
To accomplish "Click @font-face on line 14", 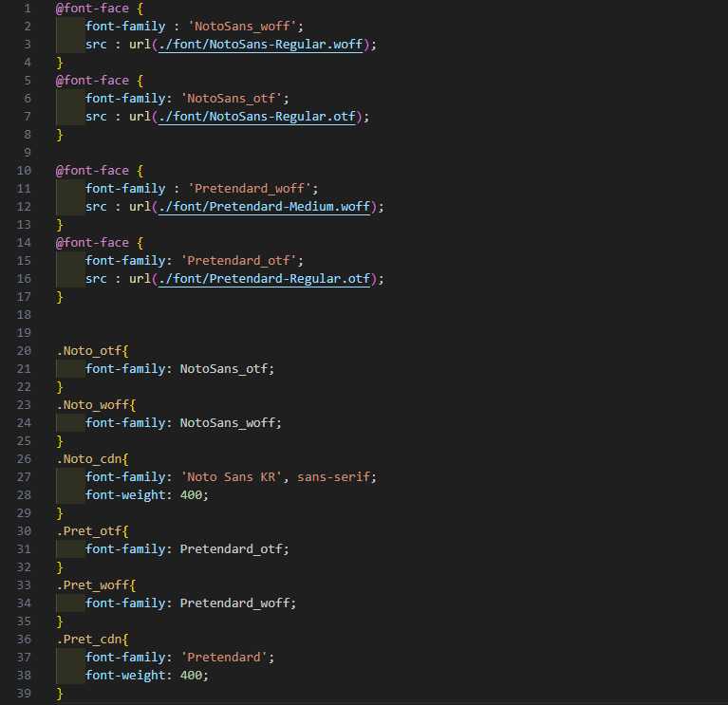I will pyautogui.click(x=92, y=243).
